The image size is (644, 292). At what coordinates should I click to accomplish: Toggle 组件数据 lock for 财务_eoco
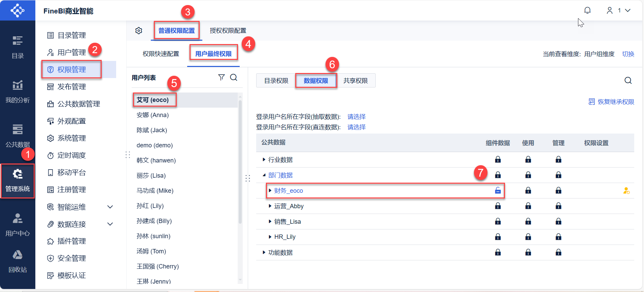click(498, 190)
